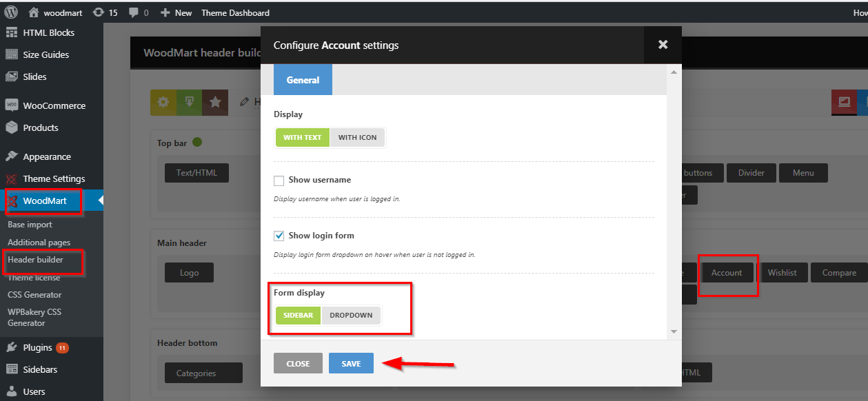
Task: Click the green import header button
Action: pos(190,103)
